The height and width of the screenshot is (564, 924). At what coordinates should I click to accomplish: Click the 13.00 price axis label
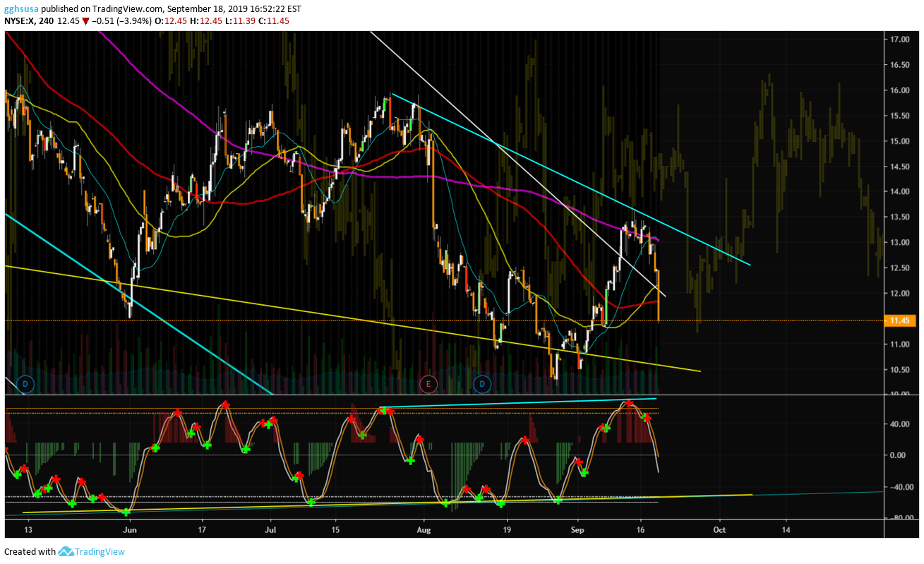coord(899,243)
